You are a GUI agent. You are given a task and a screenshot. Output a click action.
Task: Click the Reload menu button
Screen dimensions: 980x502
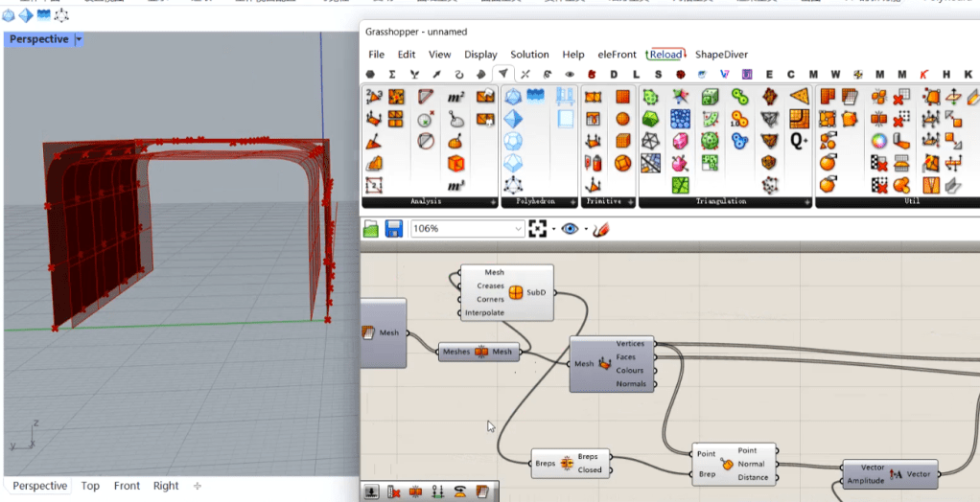665,55
